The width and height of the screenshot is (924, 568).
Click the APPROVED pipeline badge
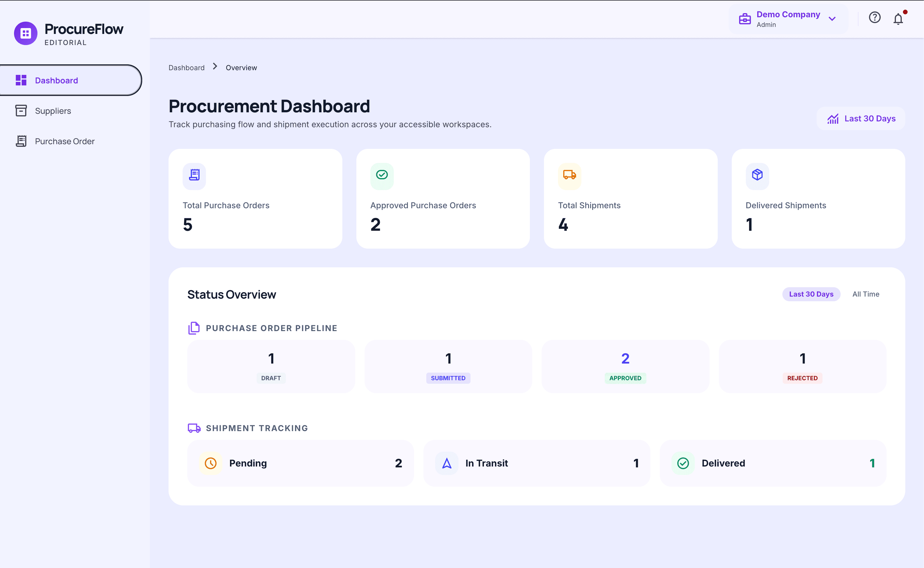(625, 378)
